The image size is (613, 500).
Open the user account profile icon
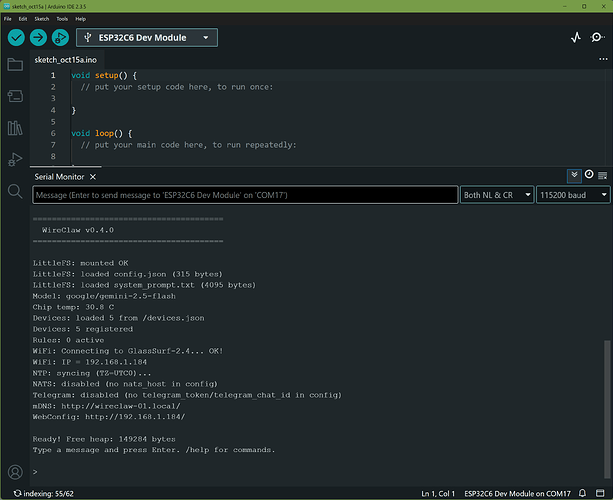click(x=15, y=472)
